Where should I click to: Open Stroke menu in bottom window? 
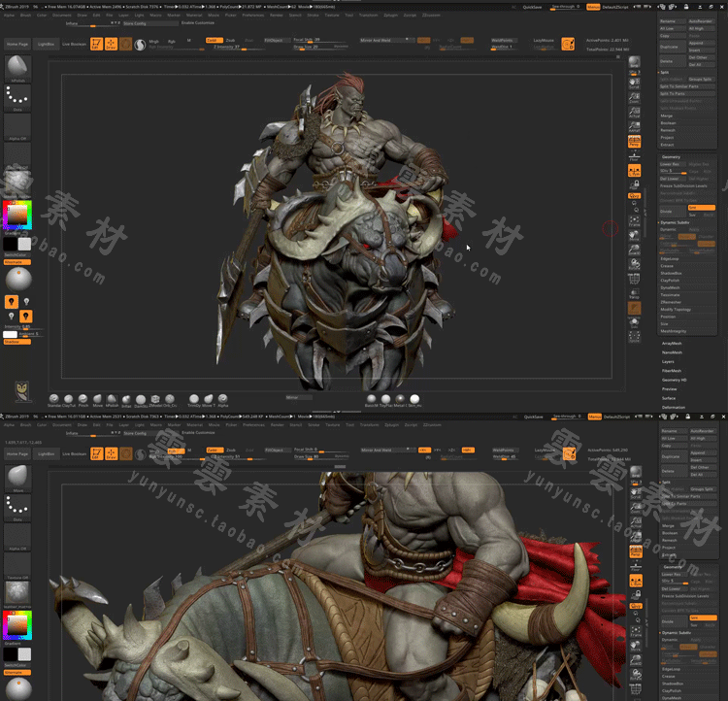point(314,424)
